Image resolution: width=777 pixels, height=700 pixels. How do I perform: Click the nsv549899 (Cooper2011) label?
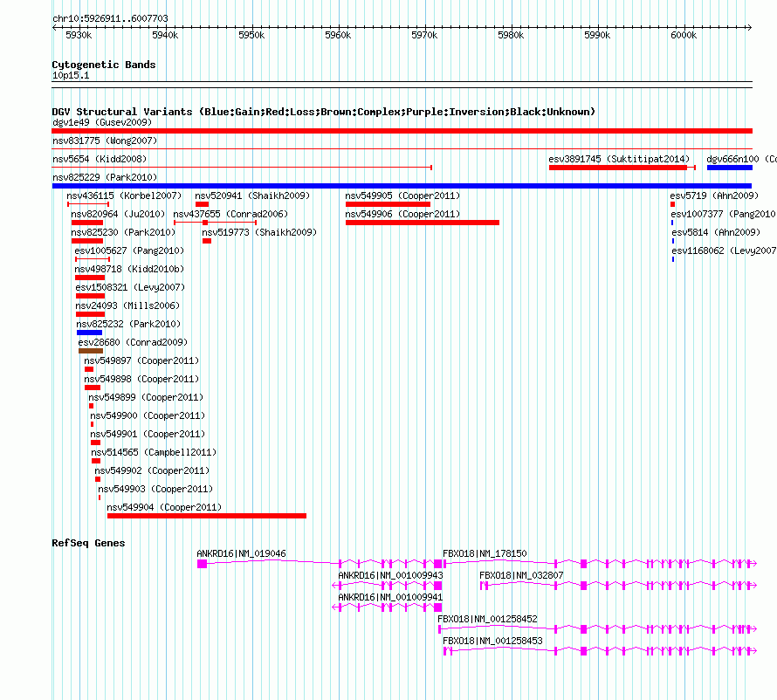tap(146, 397)
